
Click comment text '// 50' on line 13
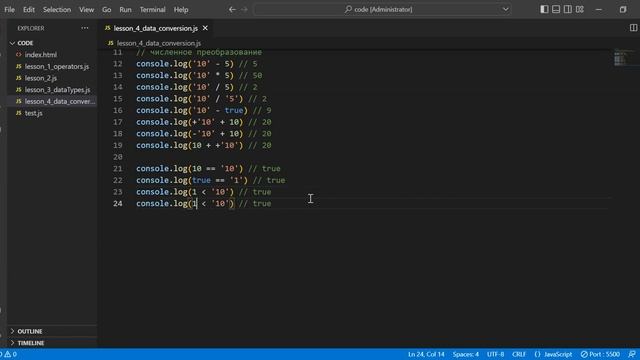click(x=251, y=76)
